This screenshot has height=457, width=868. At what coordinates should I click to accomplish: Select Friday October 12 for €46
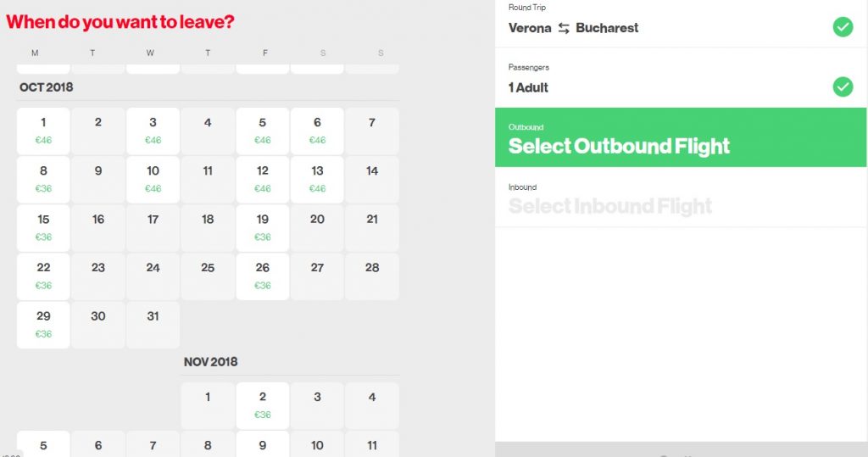coord(262,179)
